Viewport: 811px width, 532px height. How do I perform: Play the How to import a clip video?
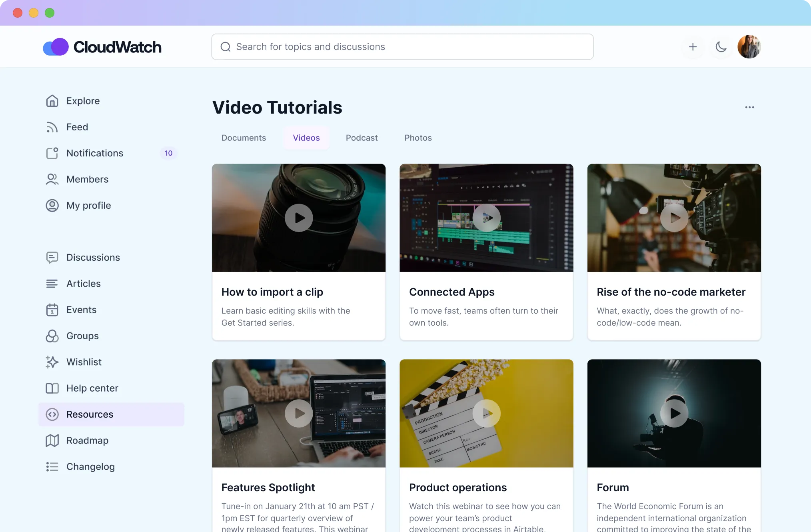pyautogui.click(x=299, y=218)
